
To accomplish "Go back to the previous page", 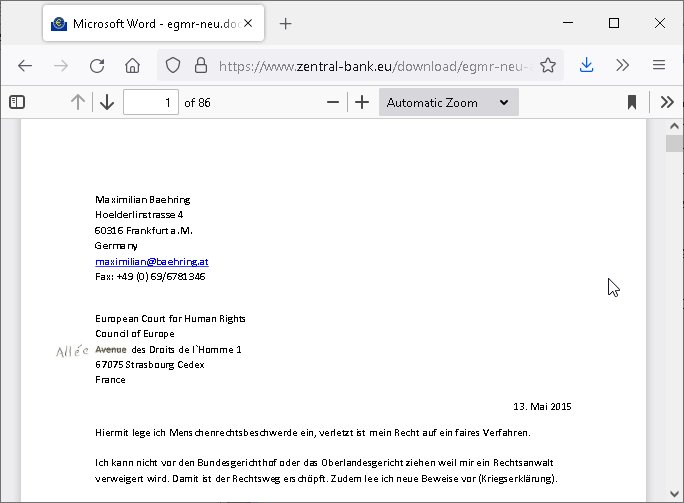I will (25, 66).
